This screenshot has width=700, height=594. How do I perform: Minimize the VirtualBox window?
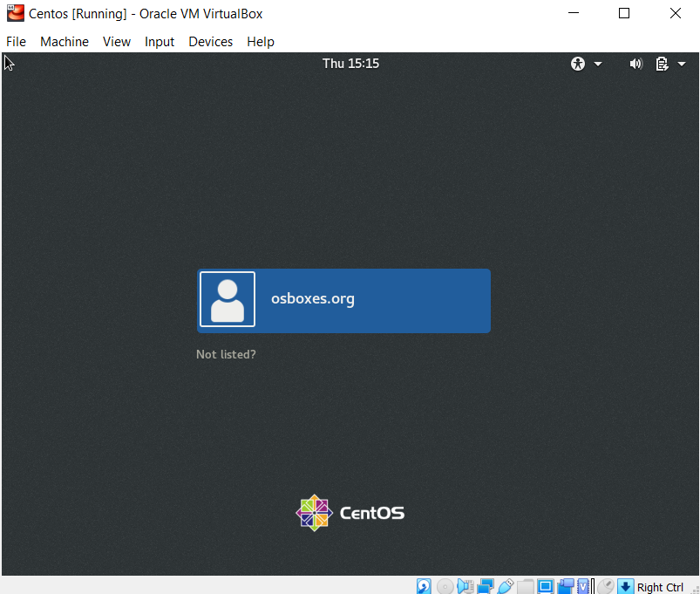pos(574,13)
